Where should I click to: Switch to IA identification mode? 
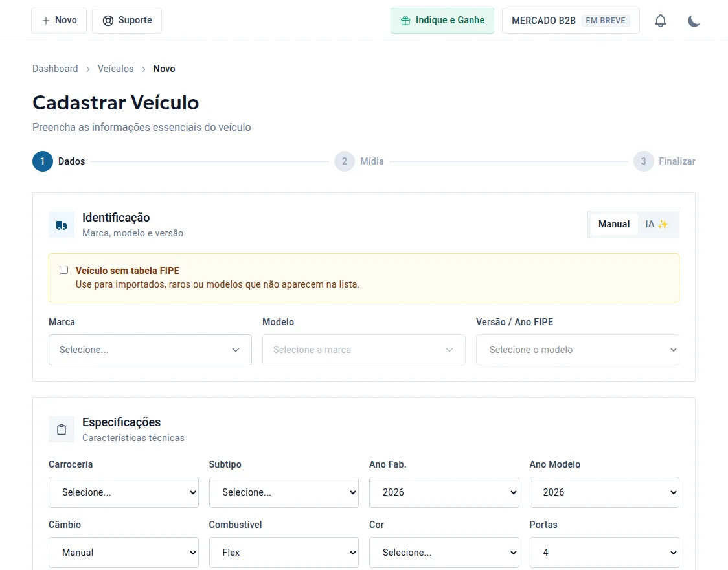coord(657,224)
